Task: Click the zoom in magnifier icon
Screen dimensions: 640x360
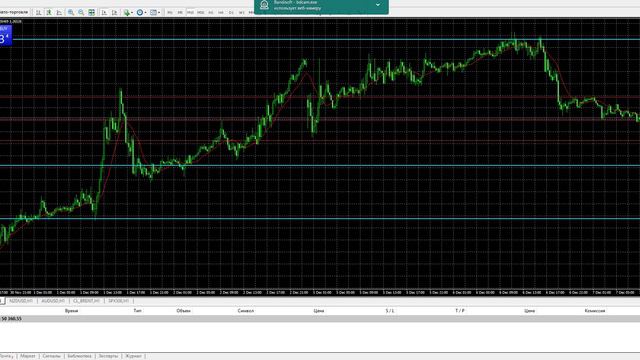Action: 71,13
